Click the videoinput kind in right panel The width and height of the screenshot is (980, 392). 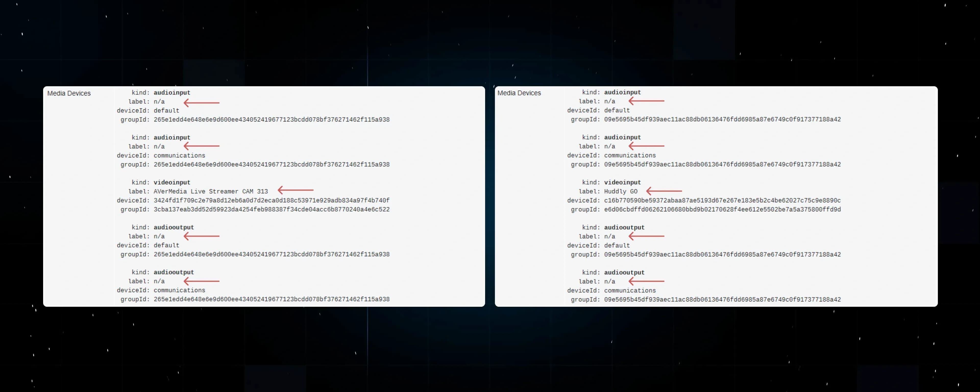click(x=622, y=182)
